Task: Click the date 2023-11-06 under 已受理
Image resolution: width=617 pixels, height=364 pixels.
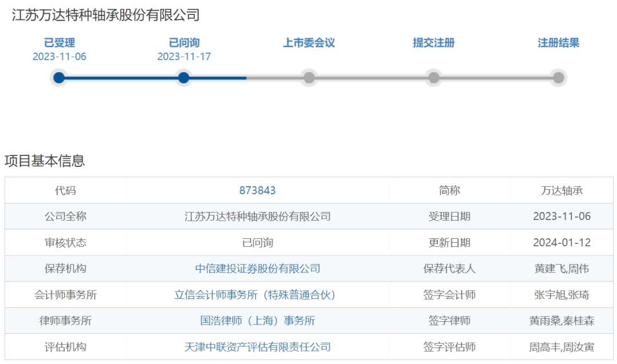Action: (59, 57)
